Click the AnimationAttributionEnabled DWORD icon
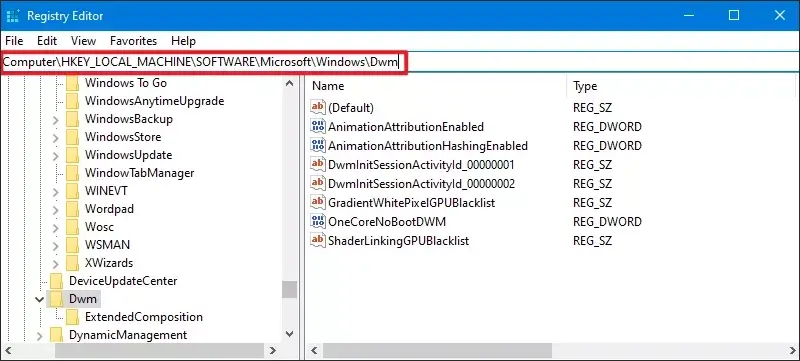 [318, 126]
